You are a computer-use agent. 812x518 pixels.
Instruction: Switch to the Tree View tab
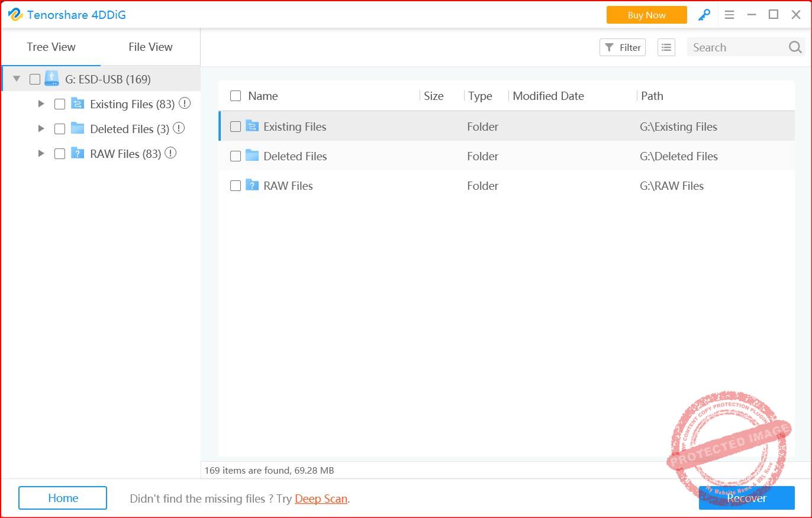click(51, 47)
